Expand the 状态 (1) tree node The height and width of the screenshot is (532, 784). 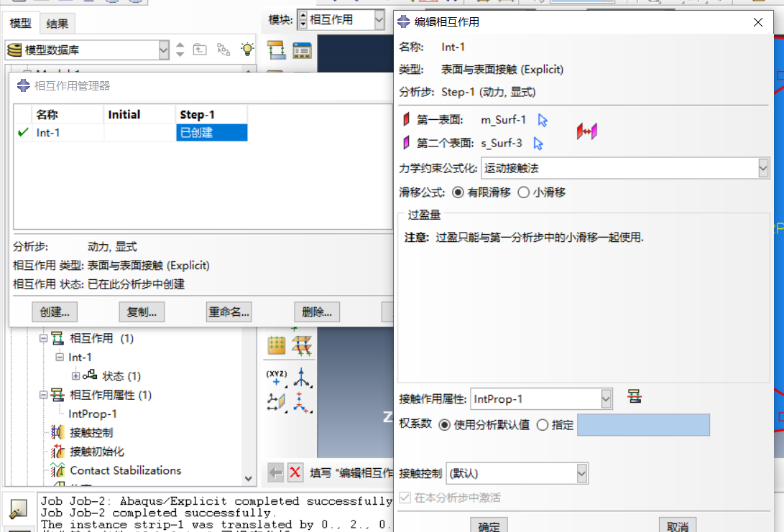point(75,376)
